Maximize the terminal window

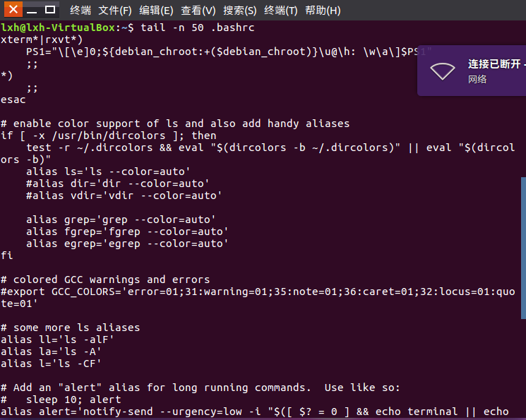50,10
